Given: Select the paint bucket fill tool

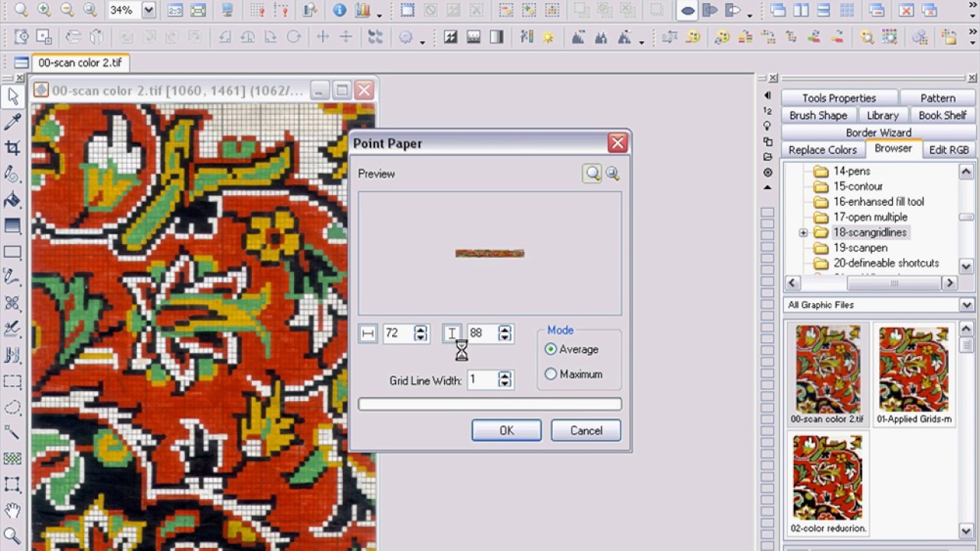Looking at the screenshot, I should click(12, 200).
